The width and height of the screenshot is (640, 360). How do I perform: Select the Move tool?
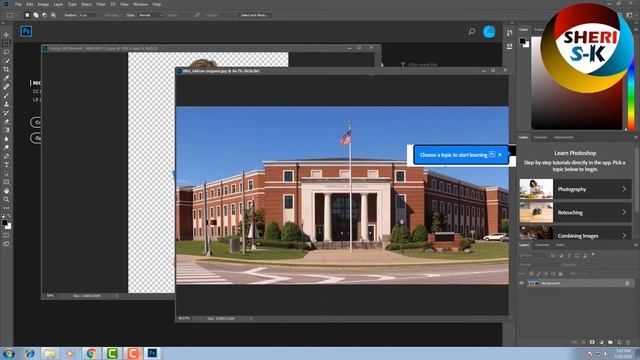(x=6, y=35)
